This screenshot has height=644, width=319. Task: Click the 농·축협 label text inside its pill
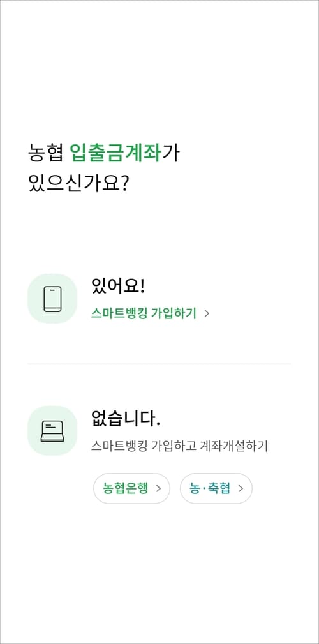pos(210,489)
